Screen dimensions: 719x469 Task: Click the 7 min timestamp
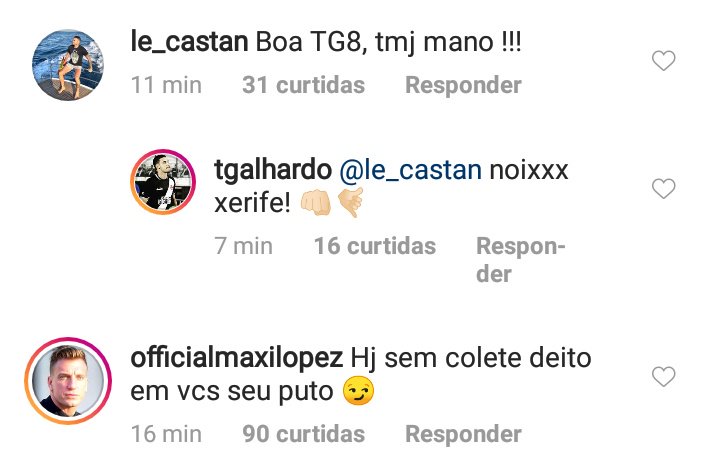click(243, 246)
